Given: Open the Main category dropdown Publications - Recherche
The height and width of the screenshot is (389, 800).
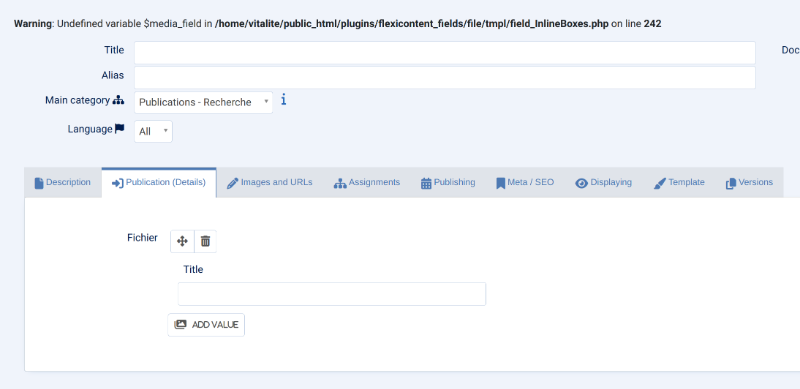Looking at the screenshot, I should (204, 102).
